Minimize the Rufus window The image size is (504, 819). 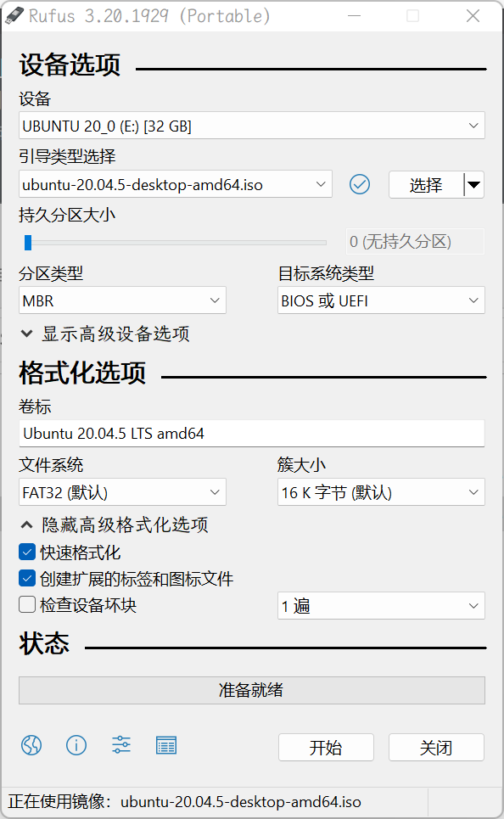[355, 16]
